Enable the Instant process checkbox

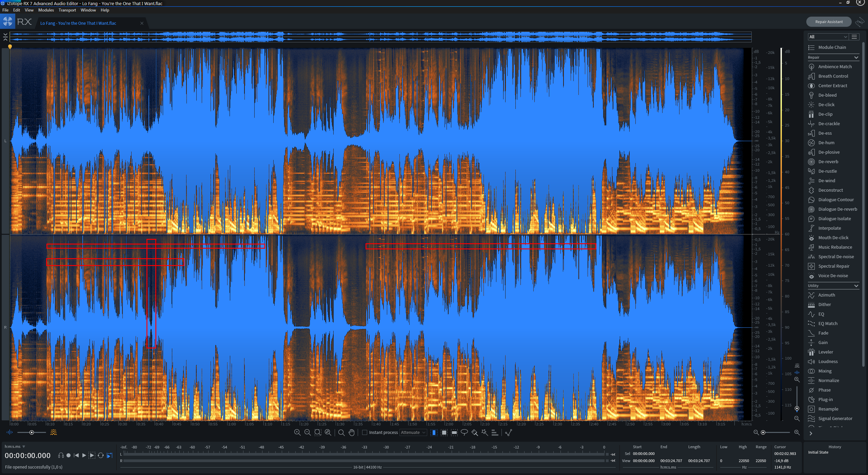365,433
